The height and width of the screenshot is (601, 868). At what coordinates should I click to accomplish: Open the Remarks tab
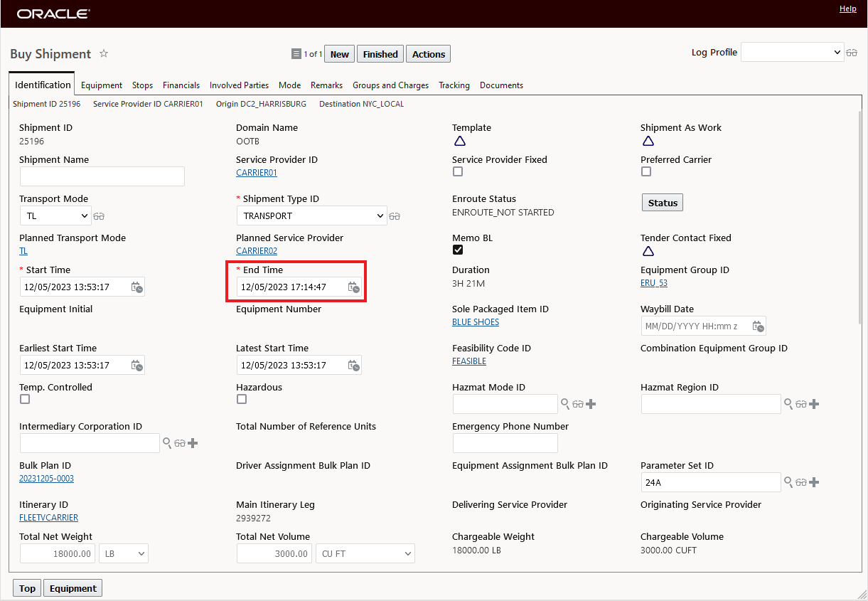[326, 85]
